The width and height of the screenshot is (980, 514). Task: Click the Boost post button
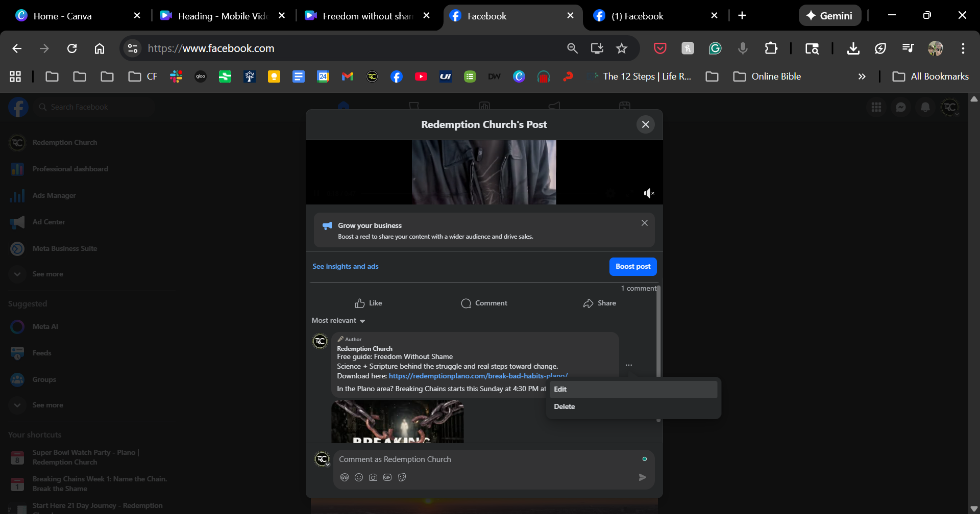point(632,267)
